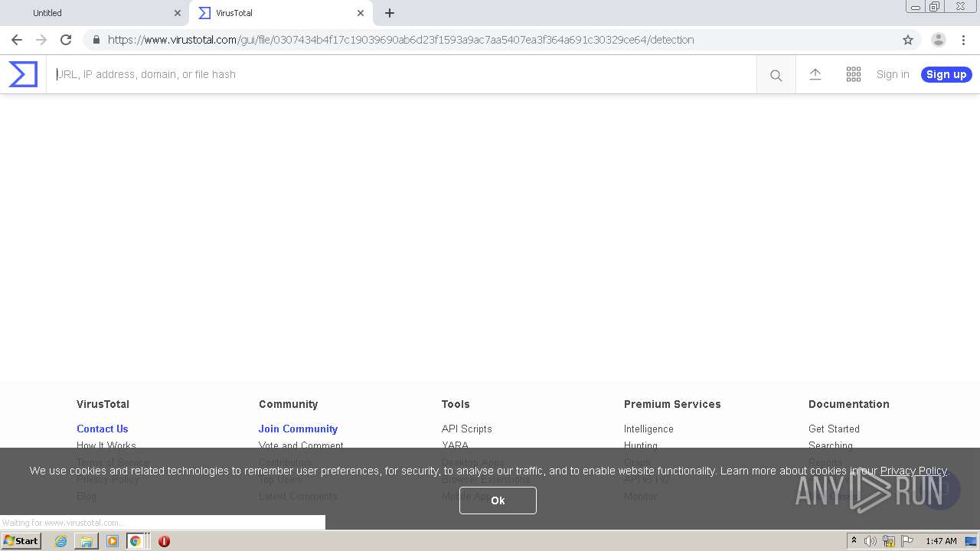Go back with browser back arrow
Image resolution: width=980 pixels, height=551 pixels.
(17, 40)
